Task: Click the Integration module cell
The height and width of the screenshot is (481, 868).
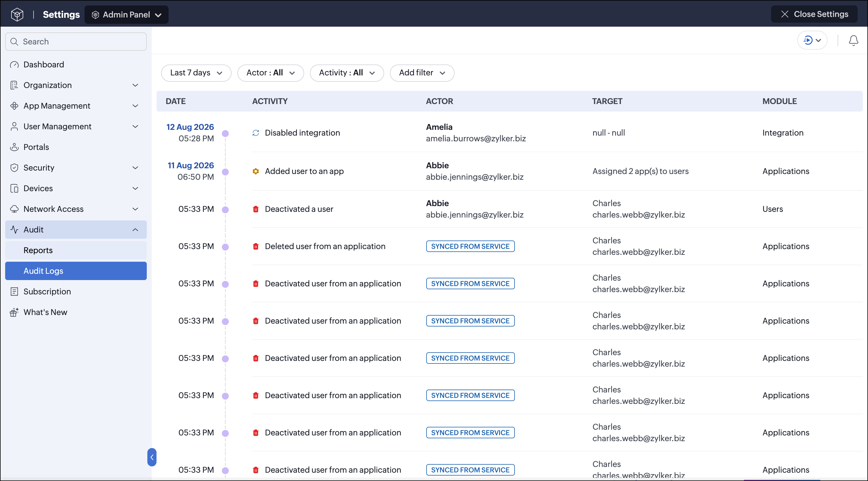Action: click(783, 133)
